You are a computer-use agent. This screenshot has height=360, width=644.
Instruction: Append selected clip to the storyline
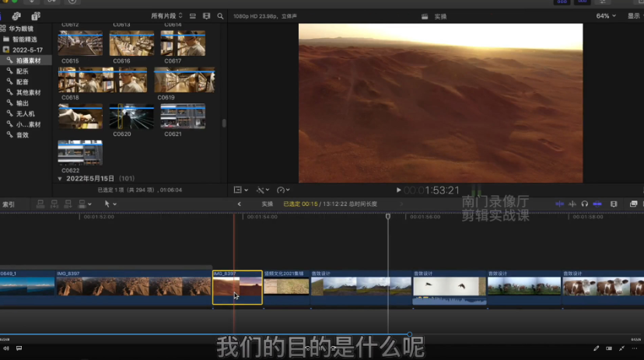(x=68, y=204)
